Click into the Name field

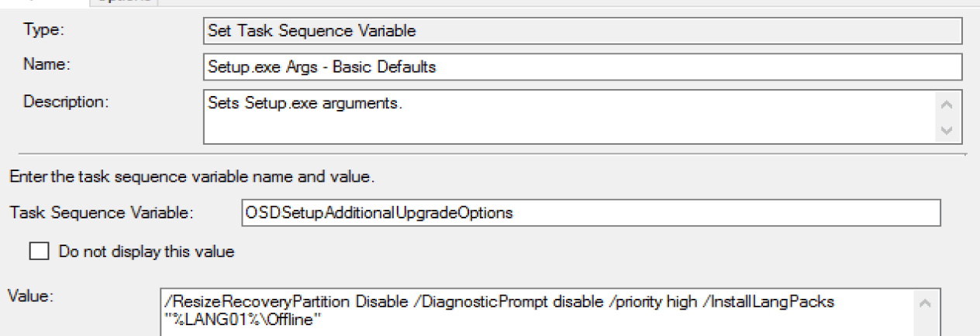(581, 67)
